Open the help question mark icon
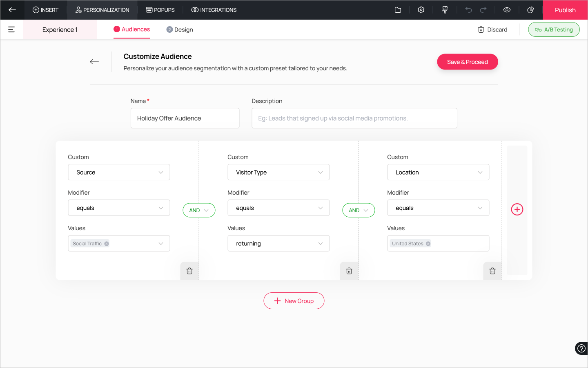 [x=581, y=348]
